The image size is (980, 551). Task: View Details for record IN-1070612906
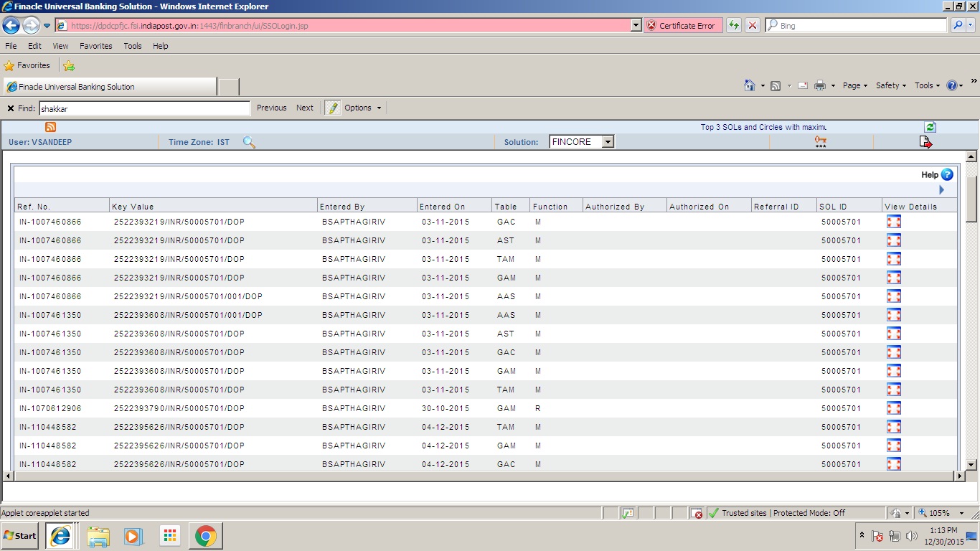tap(893, 408)
